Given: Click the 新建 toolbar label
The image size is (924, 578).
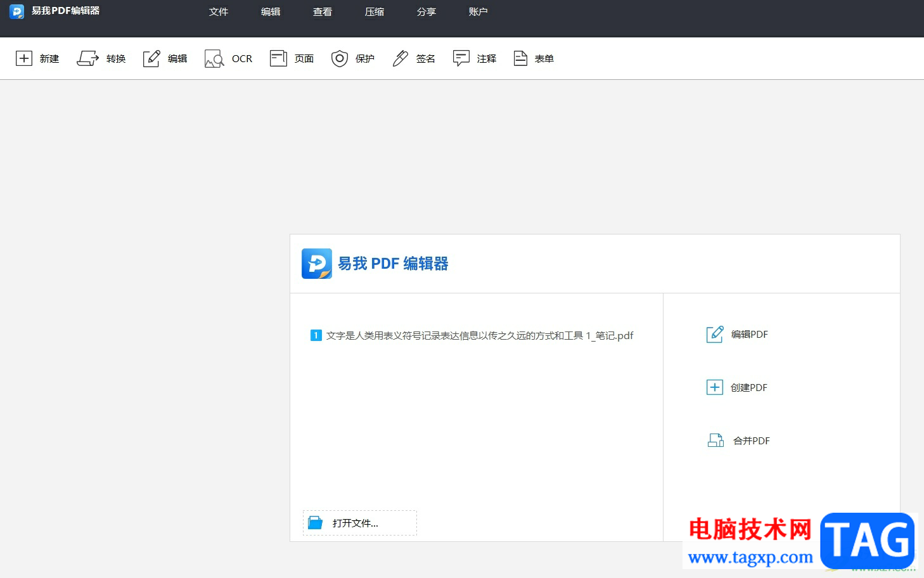Looking at the screenshot, I should (x=49, y=59).
